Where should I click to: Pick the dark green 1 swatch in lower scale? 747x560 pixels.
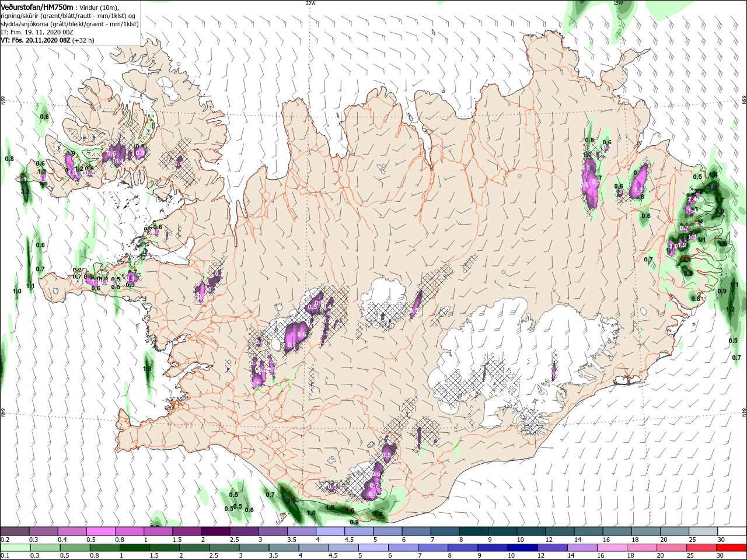pos(135,548)
